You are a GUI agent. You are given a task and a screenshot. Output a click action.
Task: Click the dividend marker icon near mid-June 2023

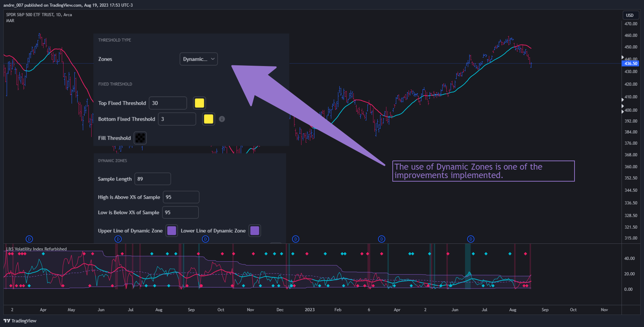point(471,239)
